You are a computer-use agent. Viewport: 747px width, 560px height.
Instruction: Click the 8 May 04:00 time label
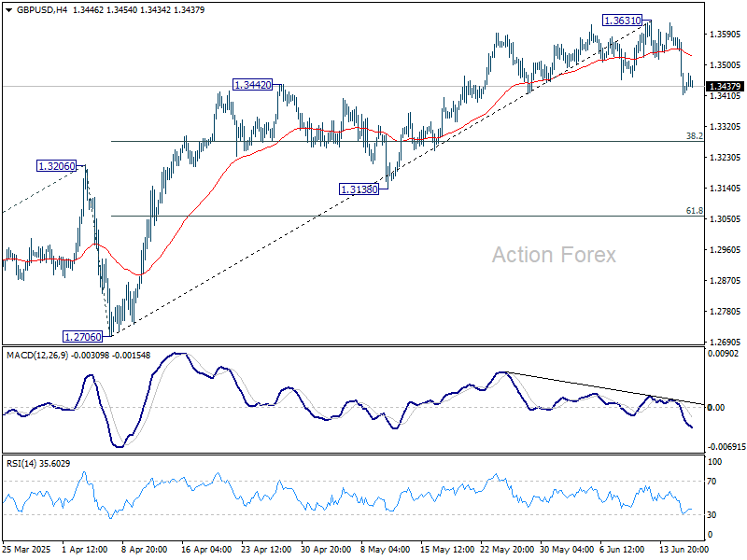pyautogui.click(x=386, y=550)
